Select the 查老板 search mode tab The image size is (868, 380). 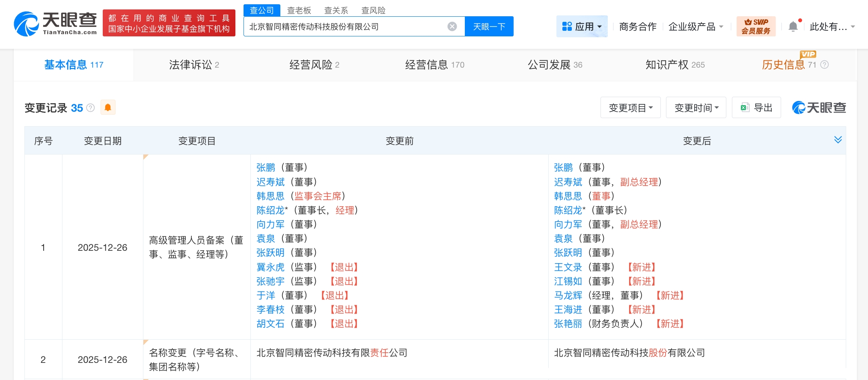(299, 10)
